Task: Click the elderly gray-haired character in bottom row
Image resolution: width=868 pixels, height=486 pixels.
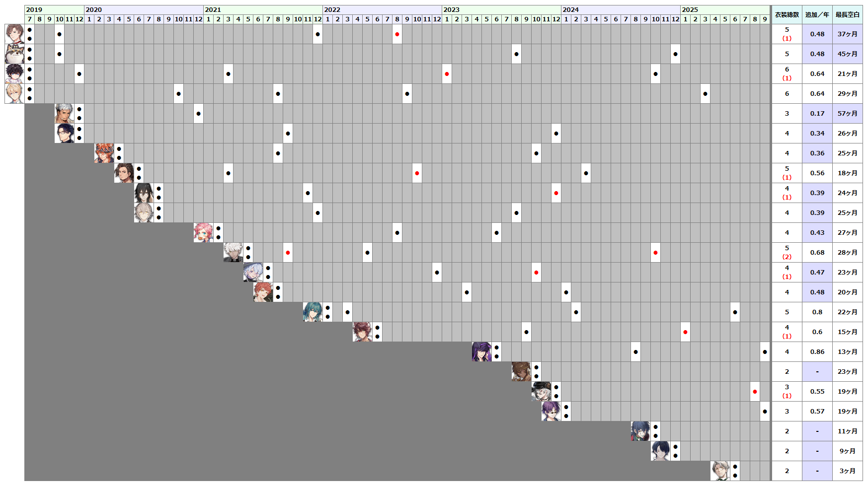Action: click(x=720, y=471)
